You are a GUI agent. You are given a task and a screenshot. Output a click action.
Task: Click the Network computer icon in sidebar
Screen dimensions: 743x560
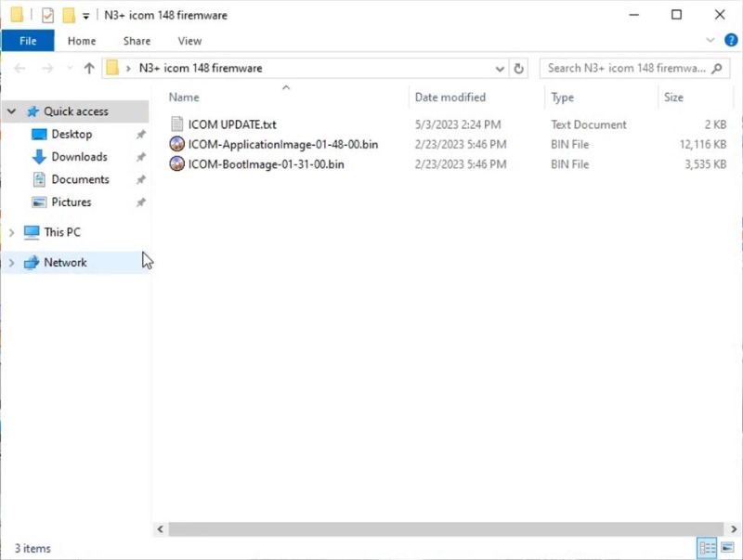[32, 263]
